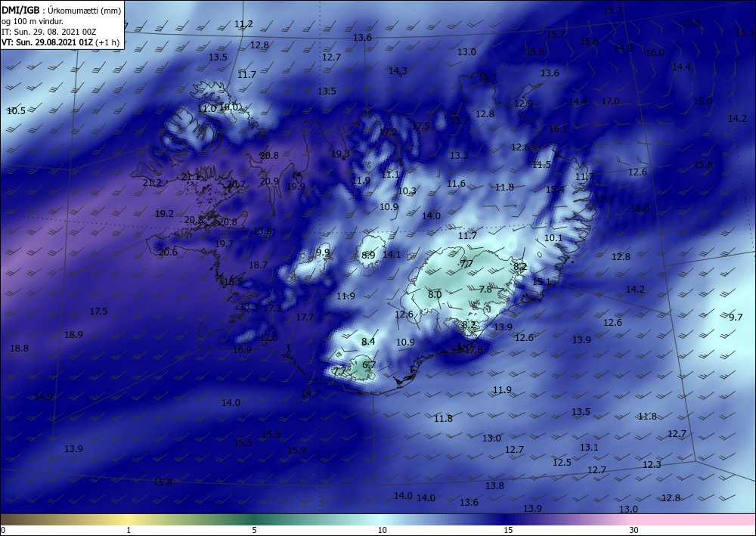Click the 18.8 value label
The image size is (756, 536).
pos(19,348)
